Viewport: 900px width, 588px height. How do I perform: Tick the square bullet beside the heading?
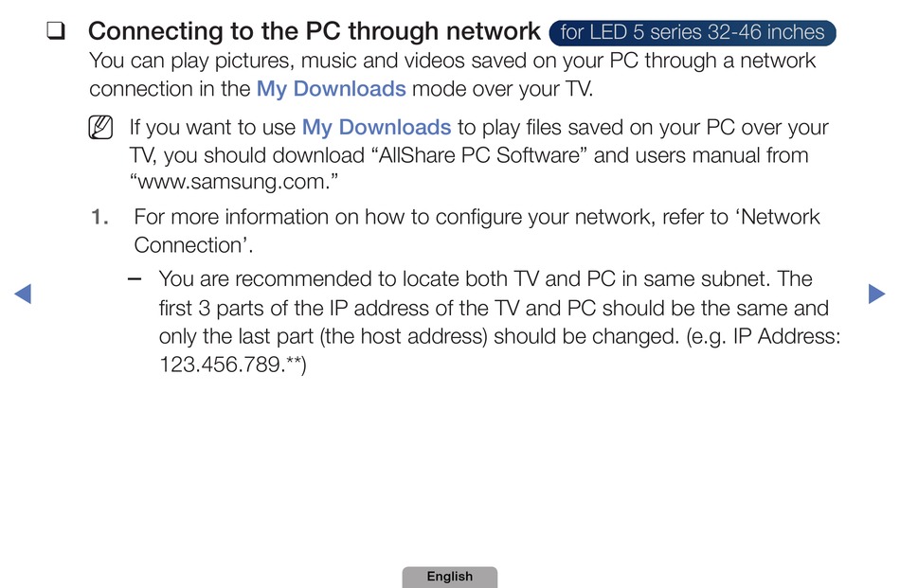(56, 31)
